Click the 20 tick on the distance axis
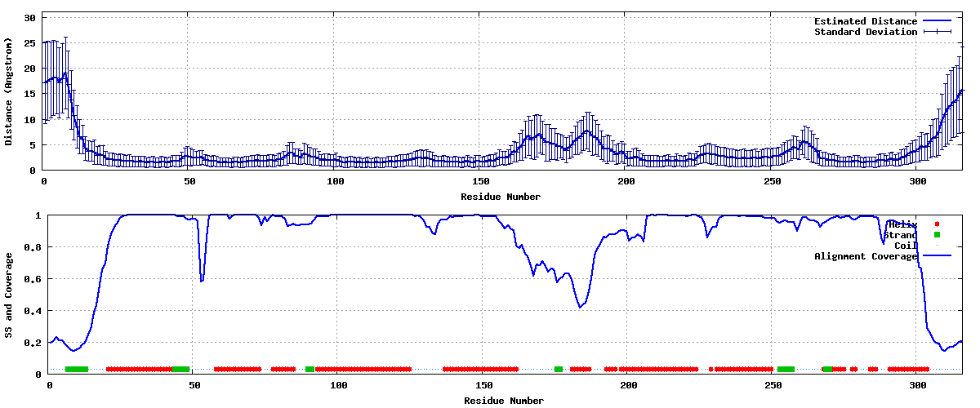Image resolution: width=980 pixels, height=408 pixels. 30,69
